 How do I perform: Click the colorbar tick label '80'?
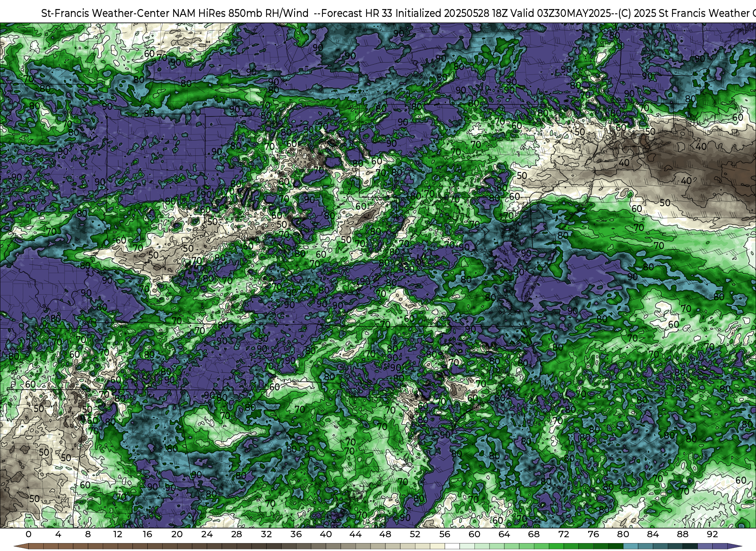tap(623, 534)
